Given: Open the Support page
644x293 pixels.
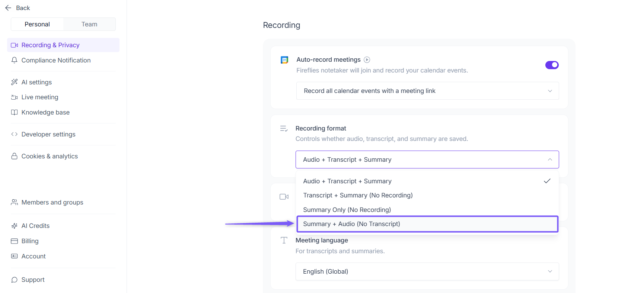Looking at the screenshot, I should pyautogui.click(x=33, y=280).
